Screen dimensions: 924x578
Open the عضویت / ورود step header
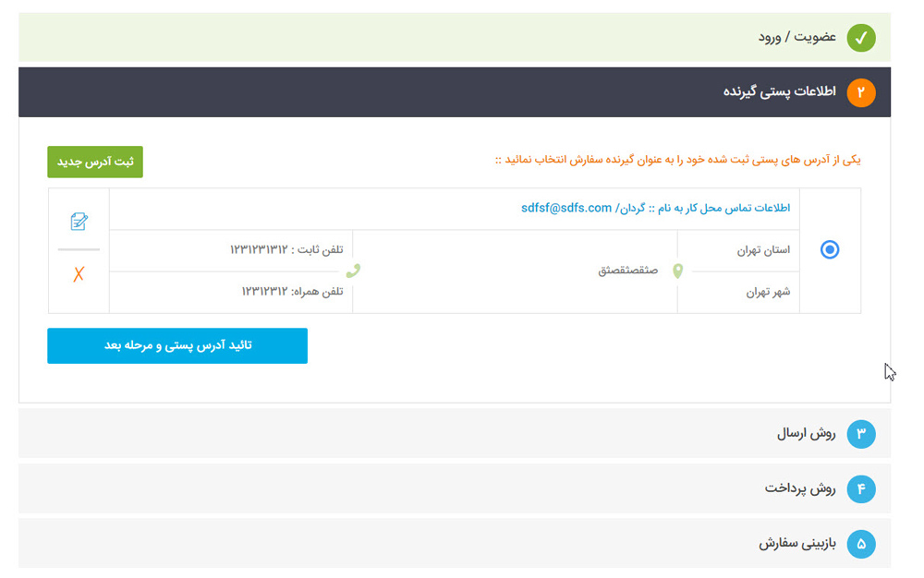[455, 37]
